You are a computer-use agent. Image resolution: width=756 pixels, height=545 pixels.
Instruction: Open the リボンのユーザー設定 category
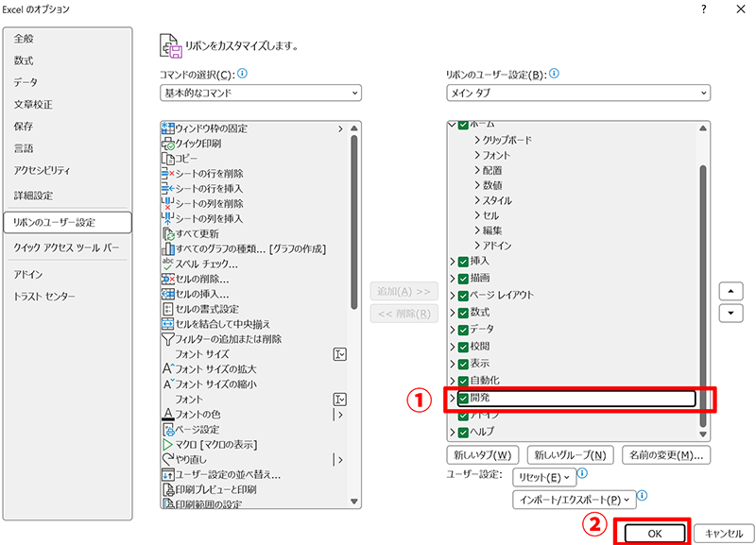[68, 222]
